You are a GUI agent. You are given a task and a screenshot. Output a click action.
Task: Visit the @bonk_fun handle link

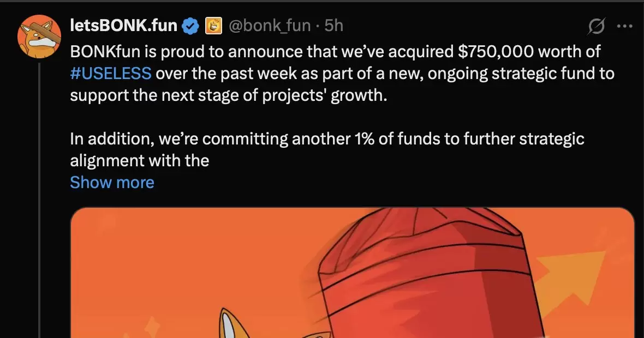click(x=270, y=26)
